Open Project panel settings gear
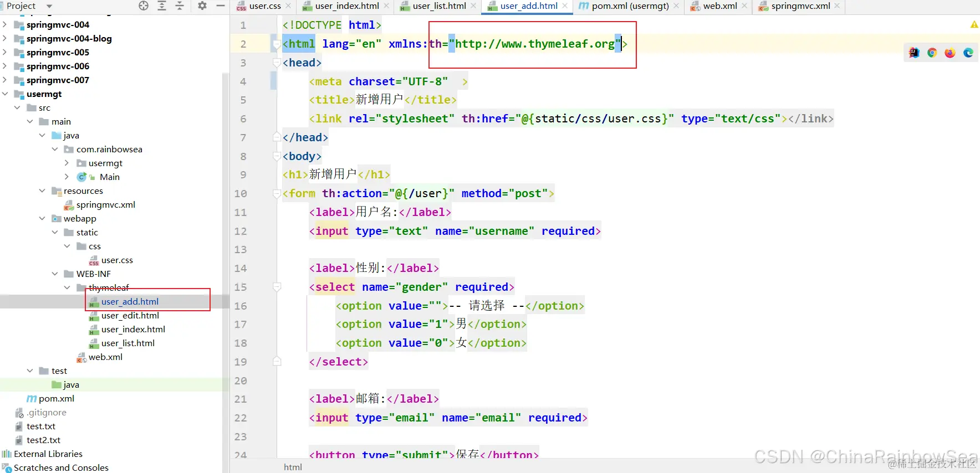The width and height of the screenshot is (980, 473). [x=202, y=6]
